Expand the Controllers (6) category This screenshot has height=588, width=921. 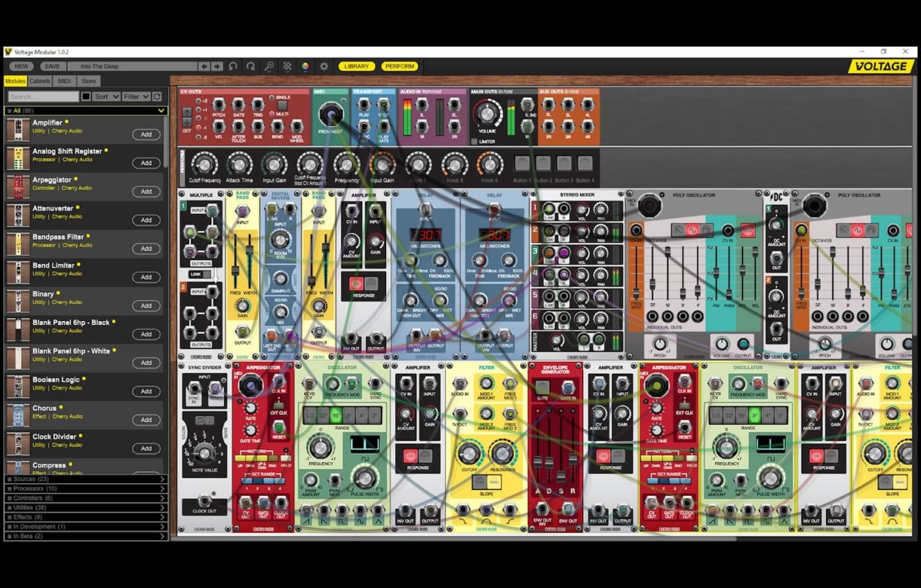(x=86, y=498)
